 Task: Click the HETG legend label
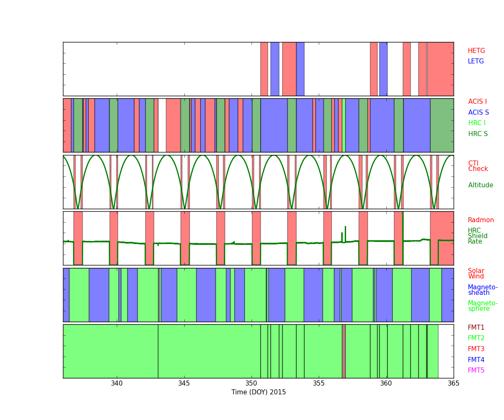pos(476,51)
